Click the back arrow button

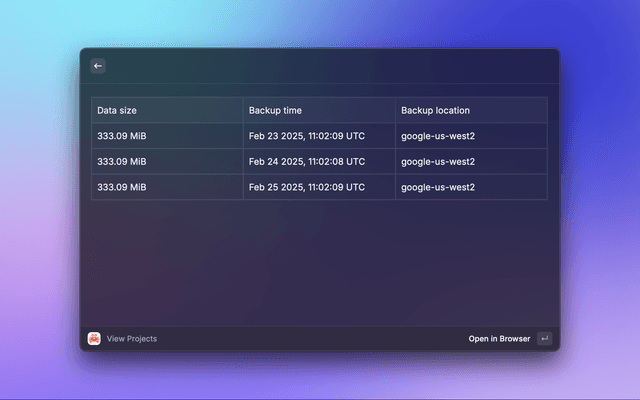pyautogui.click(x=98, y=66)
